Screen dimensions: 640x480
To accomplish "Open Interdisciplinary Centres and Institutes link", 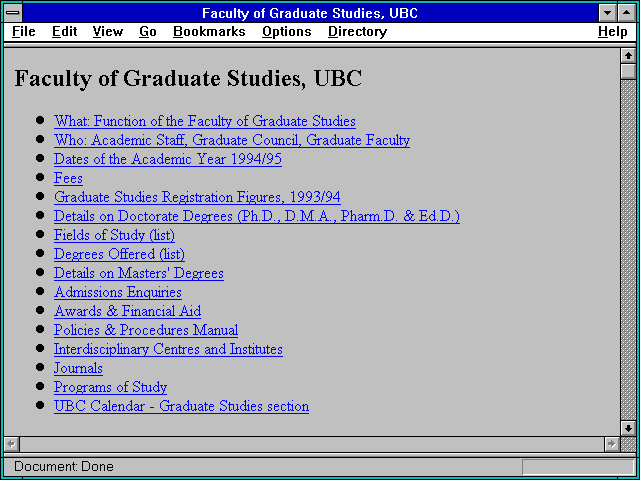I will [168, 349].
